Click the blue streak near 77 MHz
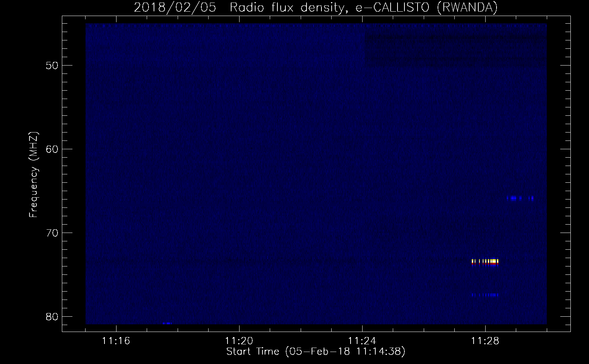This screenshot has height=364, width=589. point(485,295)
